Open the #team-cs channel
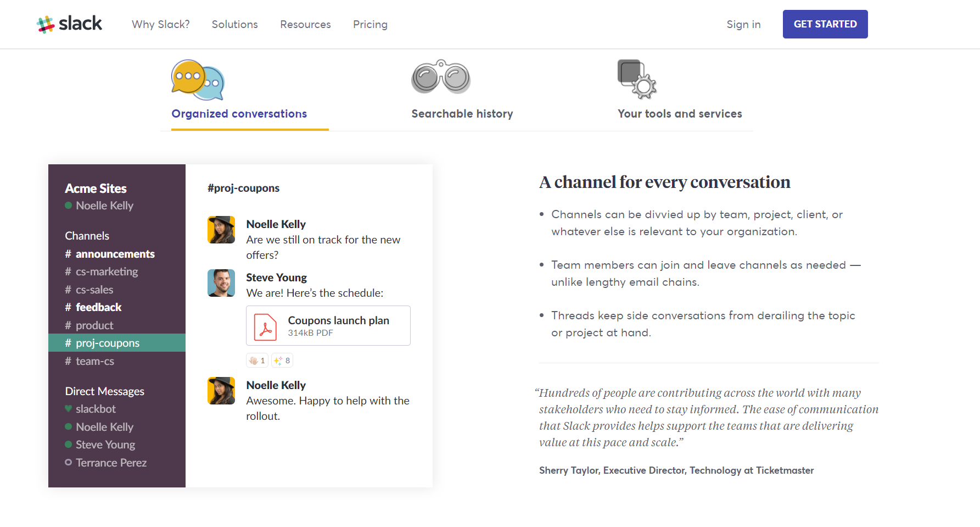The width and height of the screenshot is (980, 527). pos(117,361)
